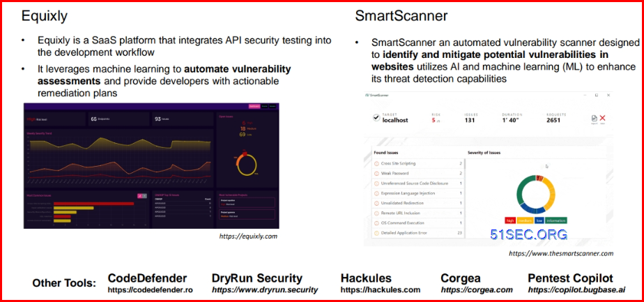The height and width of the screenshot is (302, 644).
Task: Click gray view button in Most Common Issues
Action: point(144,196)
